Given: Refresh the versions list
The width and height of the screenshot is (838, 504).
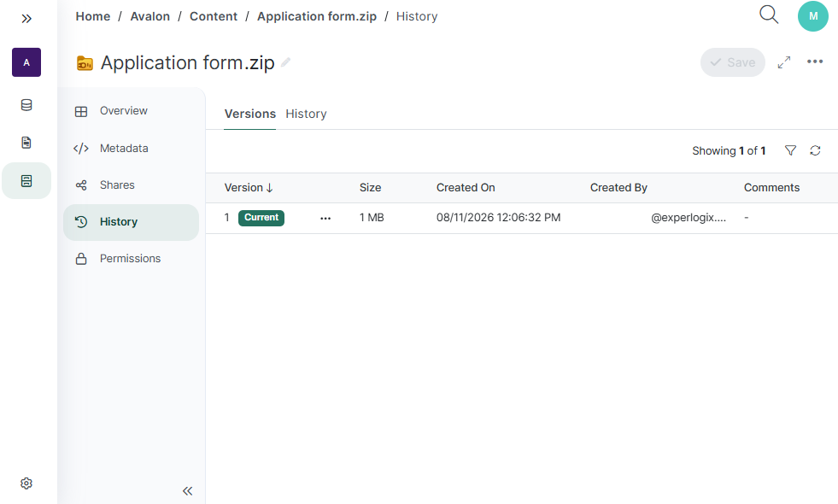Looking at the screenshot, I should coord(815,150).
